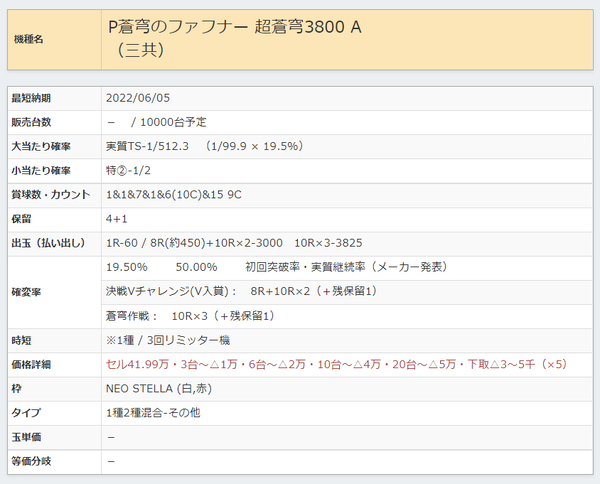
Task: Select the 機種名 header label
Action: (29, 39)
